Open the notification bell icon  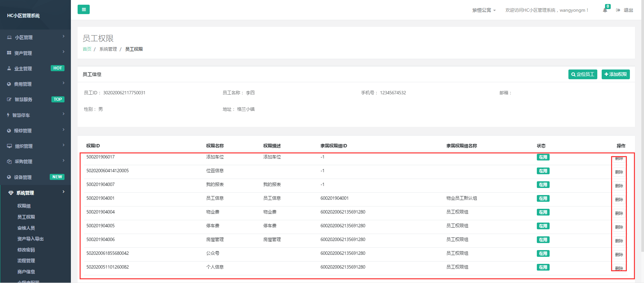click(x=605, y=10)
